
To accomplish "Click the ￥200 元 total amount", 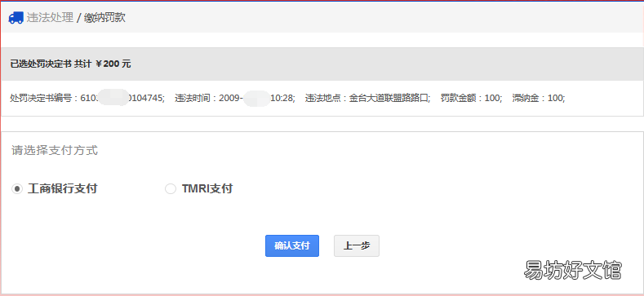I will pyautogui.click(x=113, y=64).
